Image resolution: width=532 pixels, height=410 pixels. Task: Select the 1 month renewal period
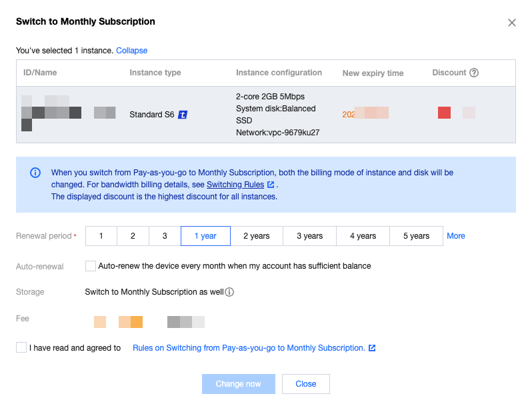[101, 236]
